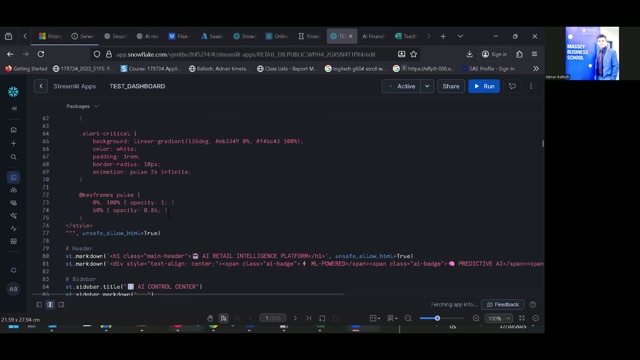Open the browser downloads icon

point(469,54)
